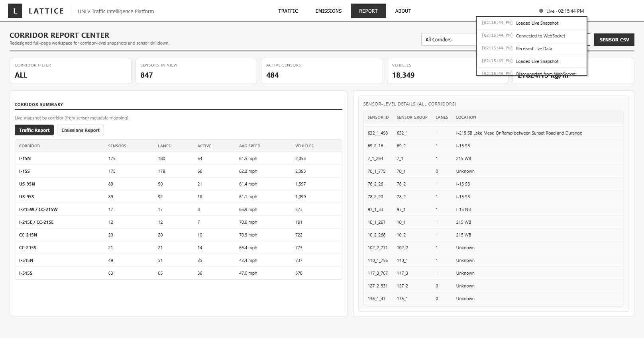
Task: Select sensor row 117_3_767
Action: pos(493,273)
